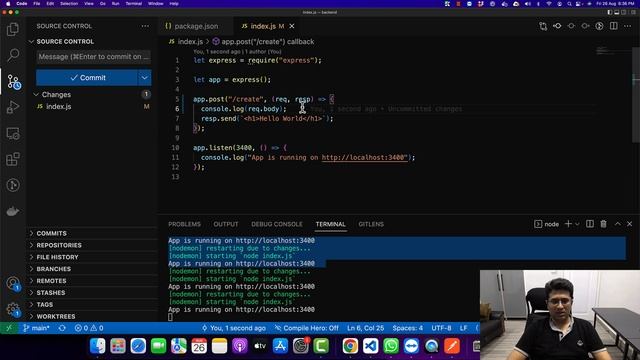Open Chrome from the Dock
Viewport: 640px width, 360px height.
(350, 346)
